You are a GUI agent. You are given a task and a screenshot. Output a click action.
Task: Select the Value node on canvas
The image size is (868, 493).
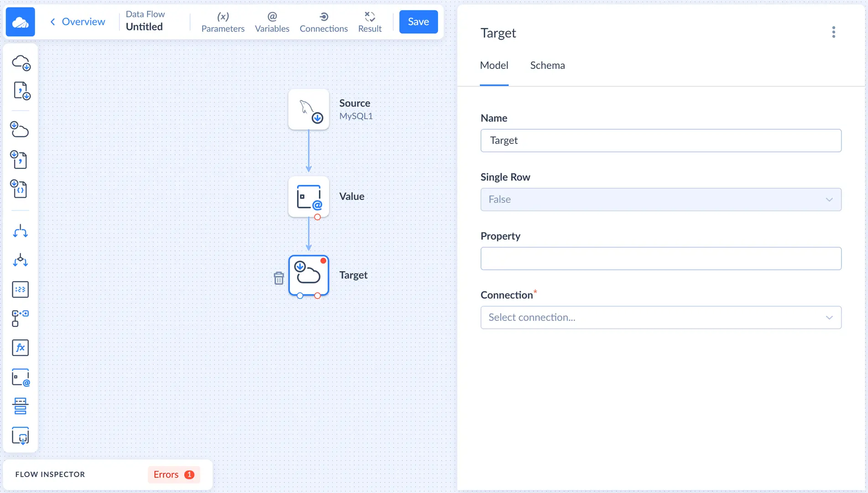tap(309, 197)
